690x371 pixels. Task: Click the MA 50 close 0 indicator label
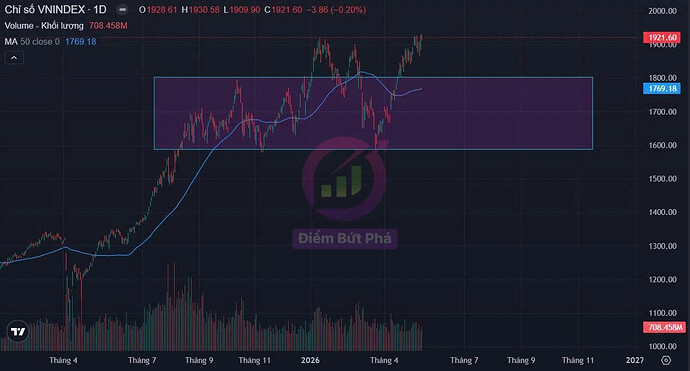coord(32,41)
